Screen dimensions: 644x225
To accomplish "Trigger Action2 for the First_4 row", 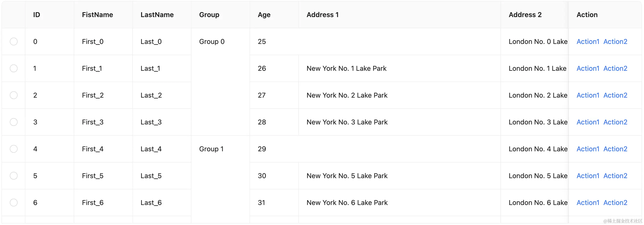I will 615,149.
